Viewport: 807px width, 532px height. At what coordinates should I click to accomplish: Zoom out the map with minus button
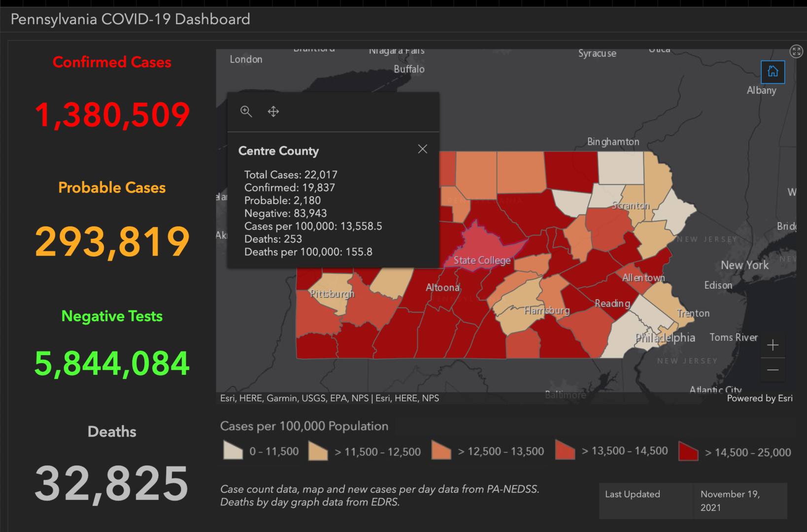click(773, 369)
